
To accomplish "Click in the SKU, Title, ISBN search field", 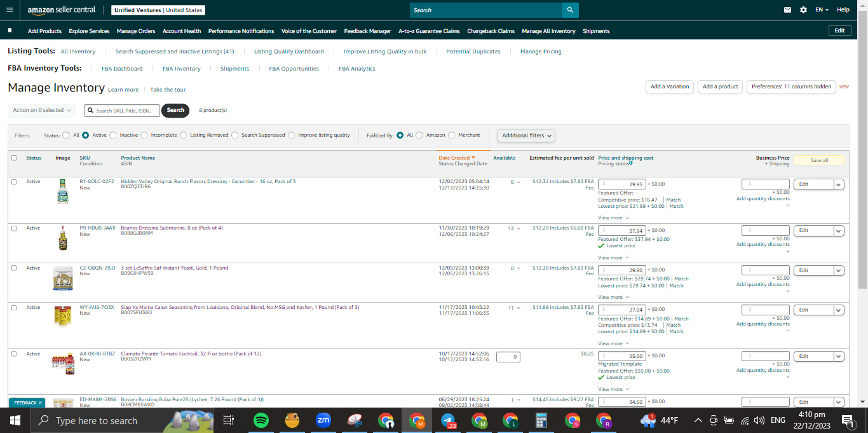I will click(x=122, y=110).
